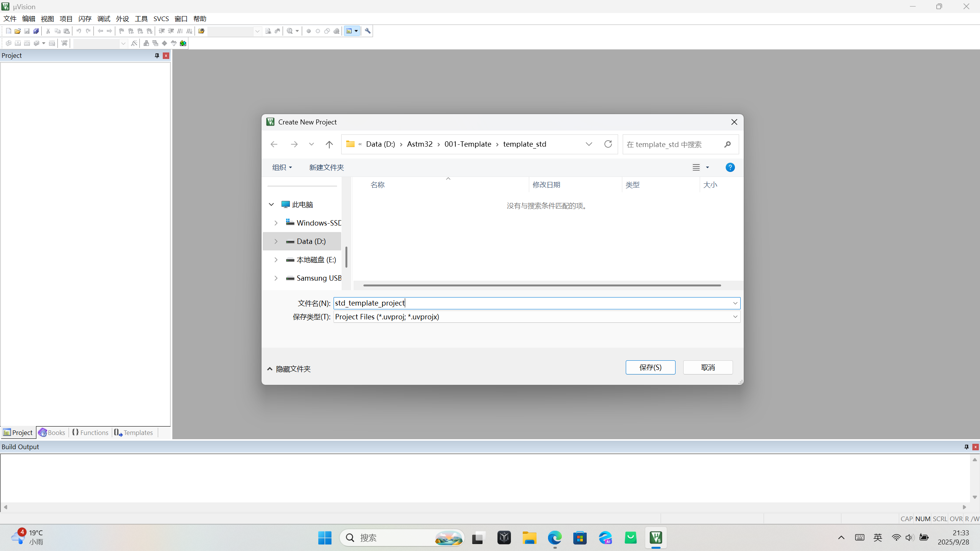Click the refresh icon in address bar

click(608, 144)
